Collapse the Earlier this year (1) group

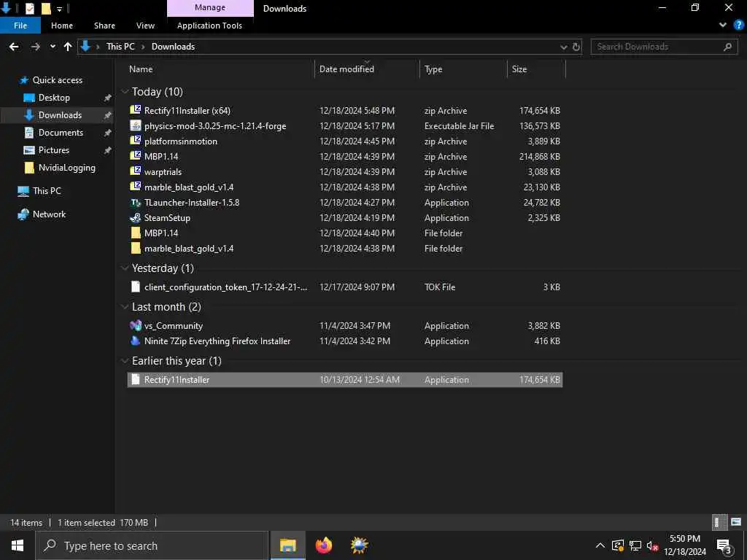pyautogui.click(x=125, y=360)
